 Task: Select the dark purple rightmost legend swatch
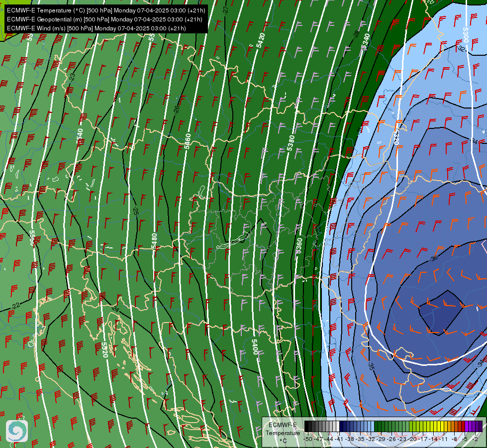point(481,426)
